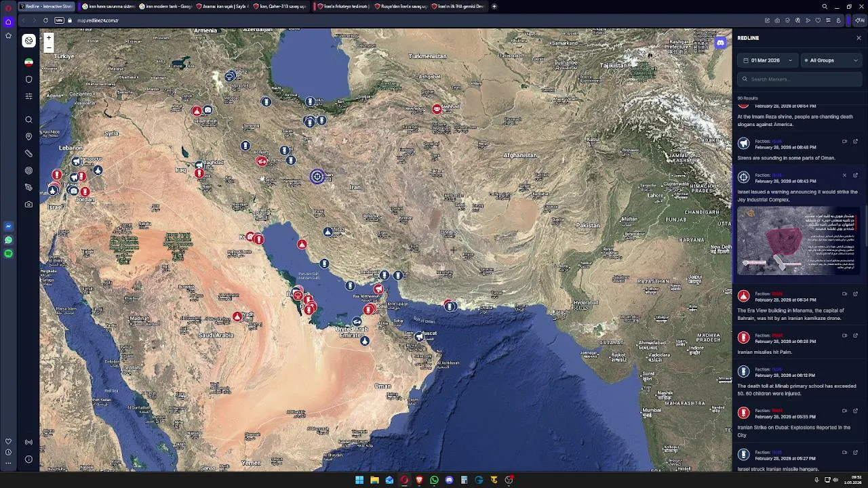The image size is (868, 488).
Task: Click the magnifier search icon in the sidebar
Action: pyautogui.click(x=28, y=120)
